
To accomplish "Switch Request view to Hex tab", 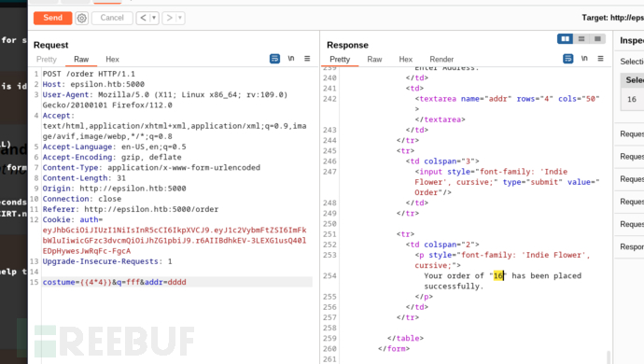I will [x=112, y=59].
